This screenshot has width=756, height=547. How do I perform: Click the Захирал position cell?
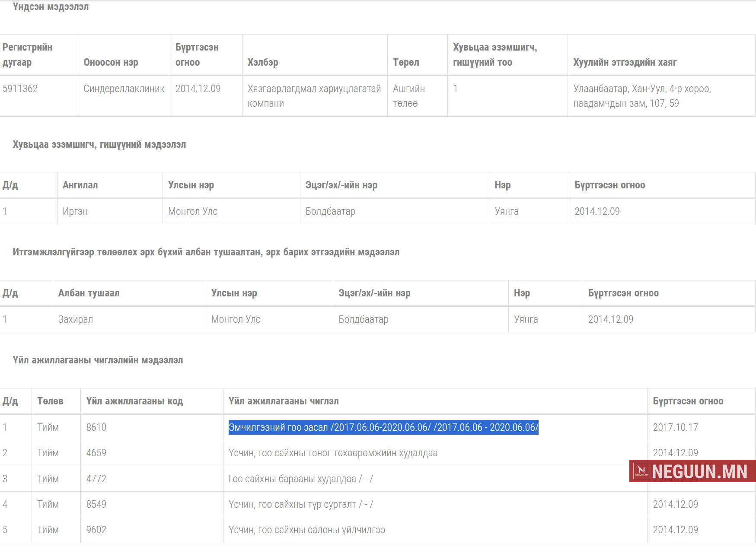pos(76,319)
